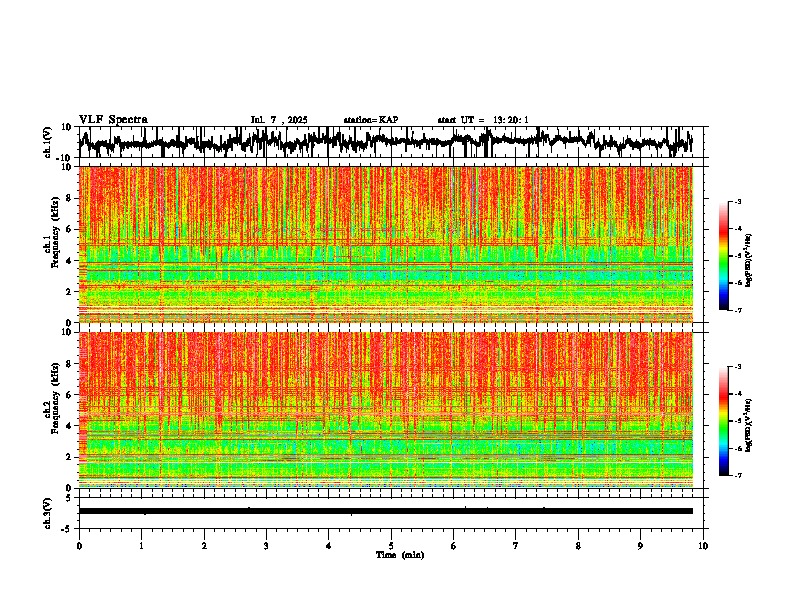The height and width of the screenshot is (612, 792).
Task: Click the time axis tick label "3"
Action: click(266, 546)
